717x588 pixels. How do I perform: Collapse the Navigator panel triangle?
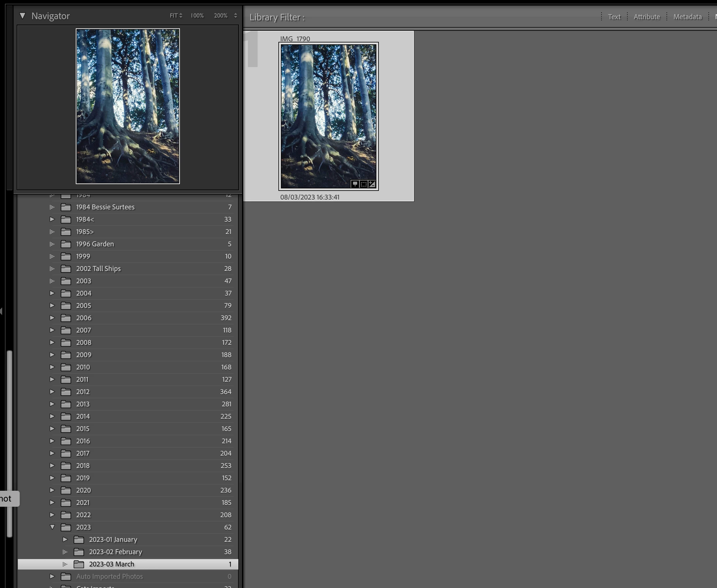22,16
